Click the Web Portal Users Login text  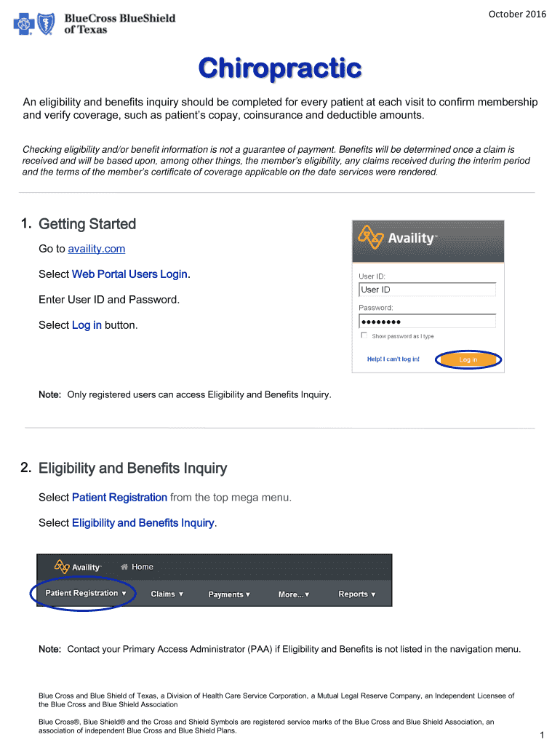tap(129, 274)
